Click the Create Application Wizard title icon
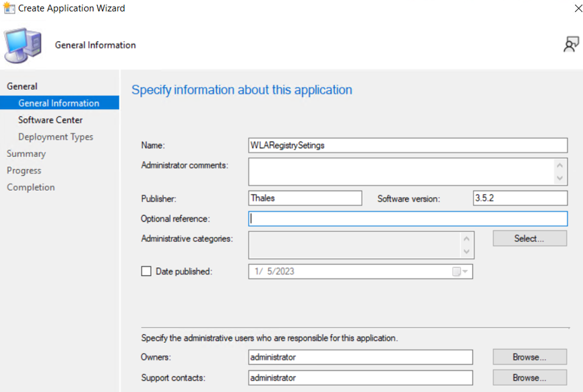Image resolution: width=583 pixels, height=392 pixels. 9,8
